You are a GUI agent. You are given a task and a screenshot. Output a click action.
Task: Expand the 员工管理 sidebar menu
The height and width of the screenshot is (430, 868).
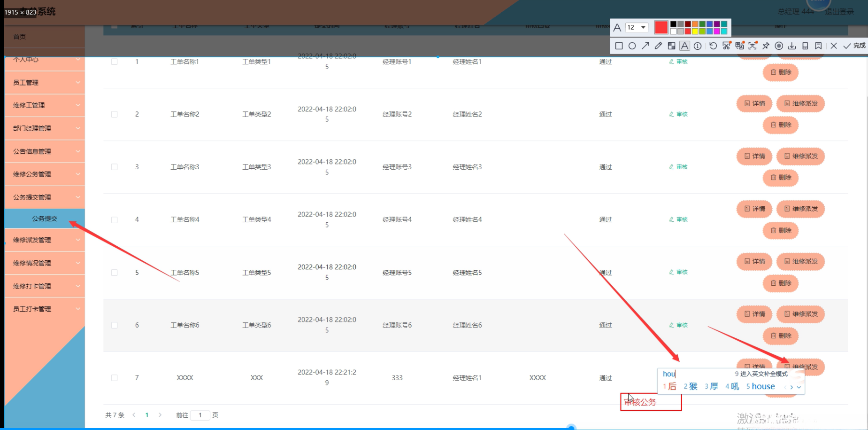[45, 82]
